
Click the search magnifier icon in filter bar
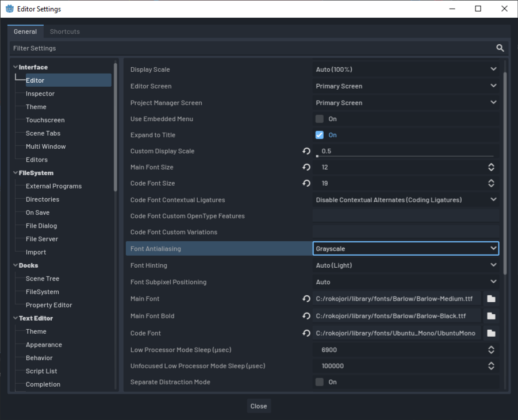point(500,48)
